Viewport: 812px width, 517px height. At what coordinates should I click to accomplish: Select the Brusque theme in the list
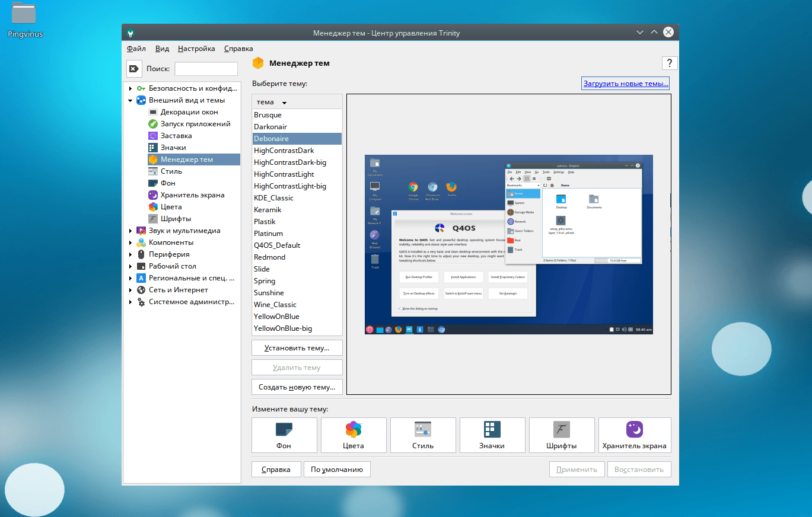point(297,115)
